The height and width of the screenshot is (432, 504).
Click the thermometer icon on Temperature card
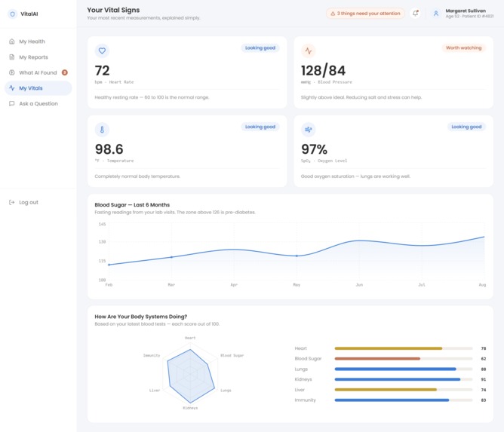[102, 130]
